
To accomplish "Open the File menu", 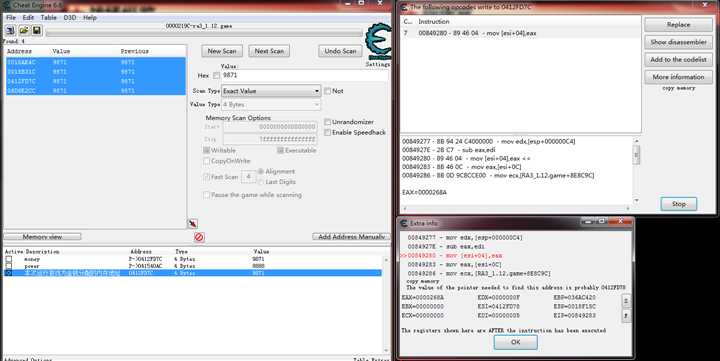I will (x=11, y=17).
